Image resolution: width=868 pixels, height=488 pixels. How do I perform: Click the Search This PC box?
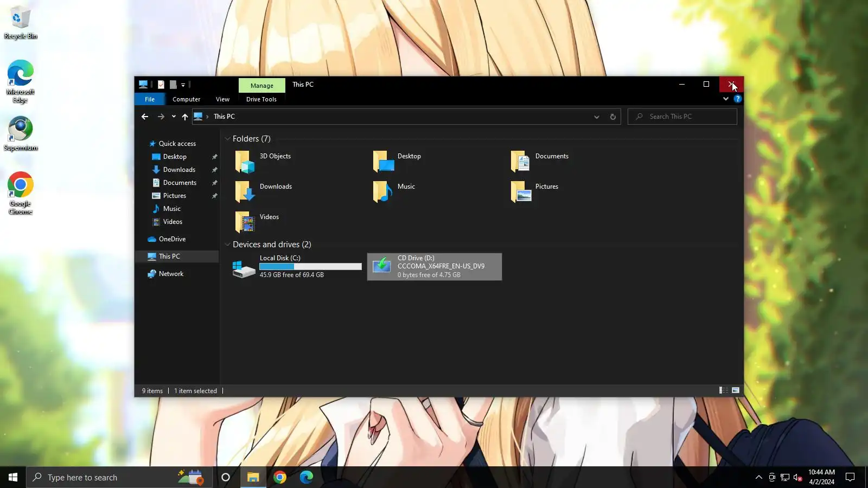coord(682,117)
